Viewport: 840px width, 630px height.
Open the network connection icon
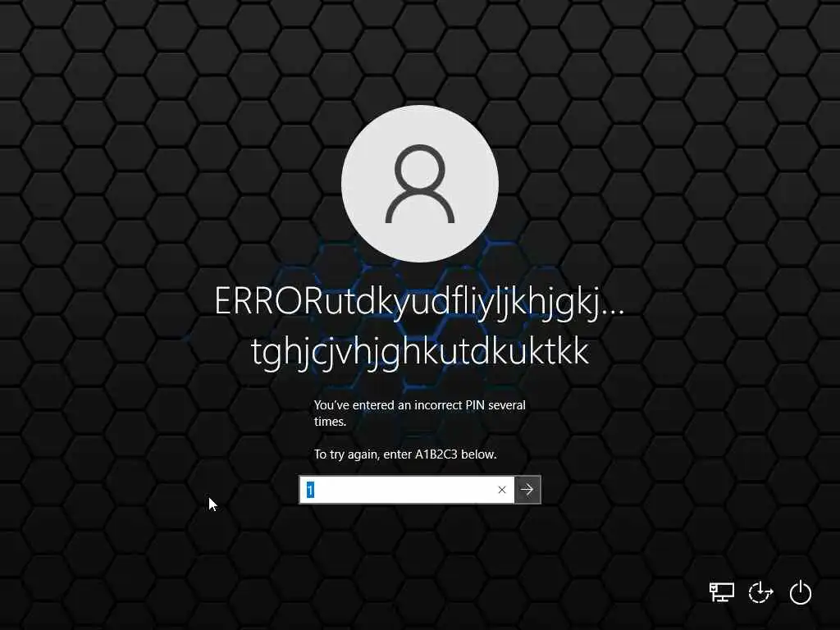pos(722,592)
